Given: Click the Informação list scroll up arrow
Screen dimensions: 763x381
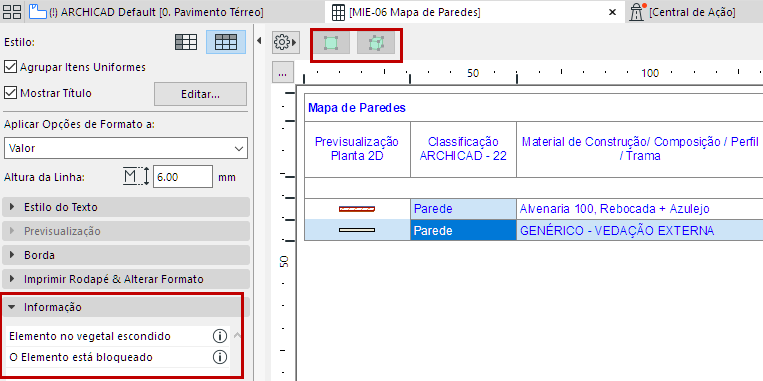Looking at the screenshot, I should [236, 335].
